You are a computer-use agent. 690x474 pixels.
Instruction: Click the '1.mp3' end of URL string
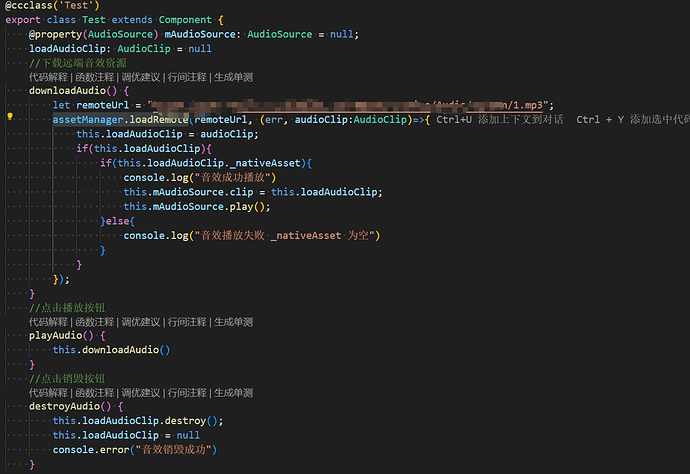click(x=528, y=105)
